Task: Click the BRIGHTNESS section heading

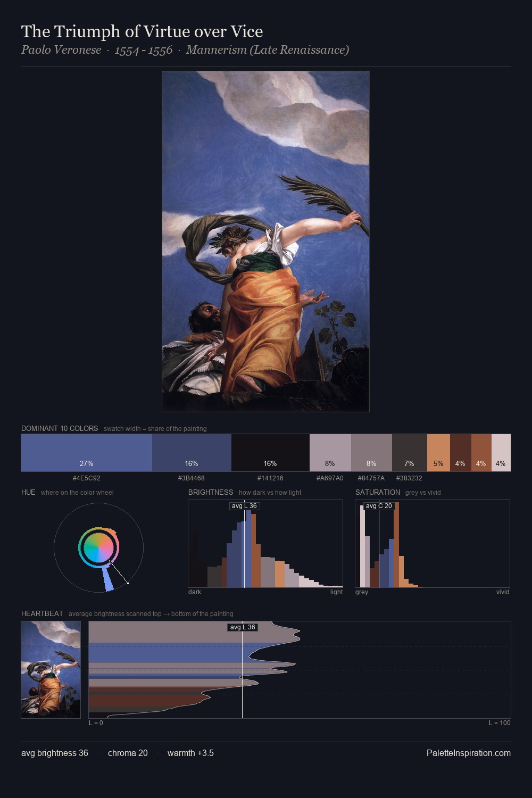Action: click(211, 492)
